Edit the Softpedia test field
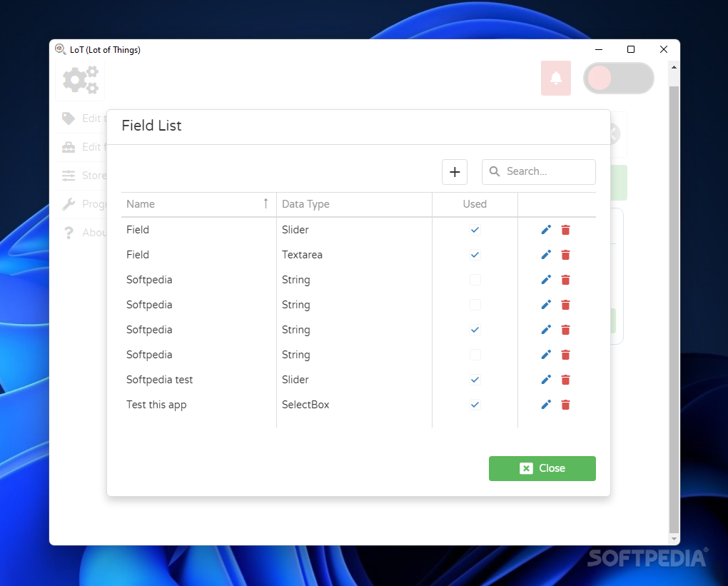This screenshot has width=728, height=586. tap(546, 380)
